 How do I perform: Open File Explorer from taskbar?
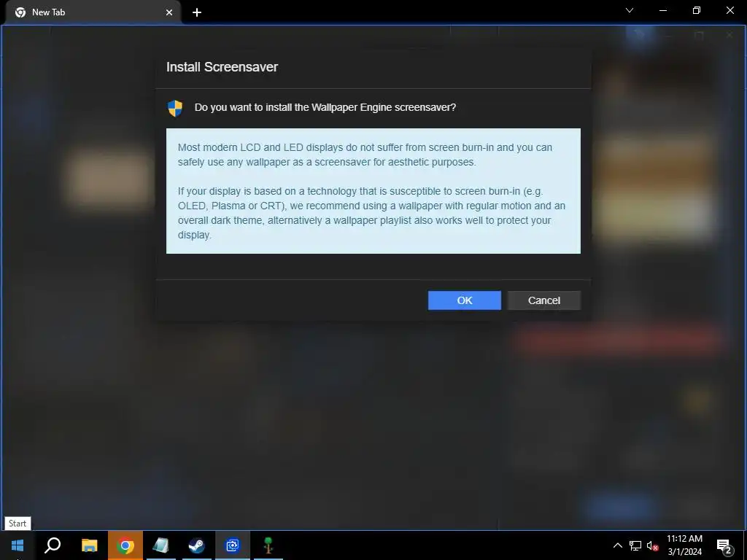tap(89, 545)
